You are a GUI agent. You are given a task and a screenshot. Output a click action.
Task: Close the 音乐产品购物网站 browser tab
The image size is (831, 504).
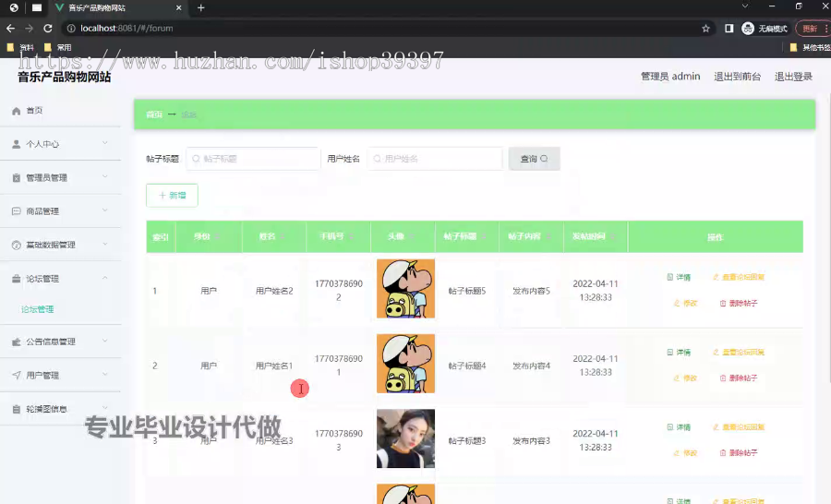(178, 8)
